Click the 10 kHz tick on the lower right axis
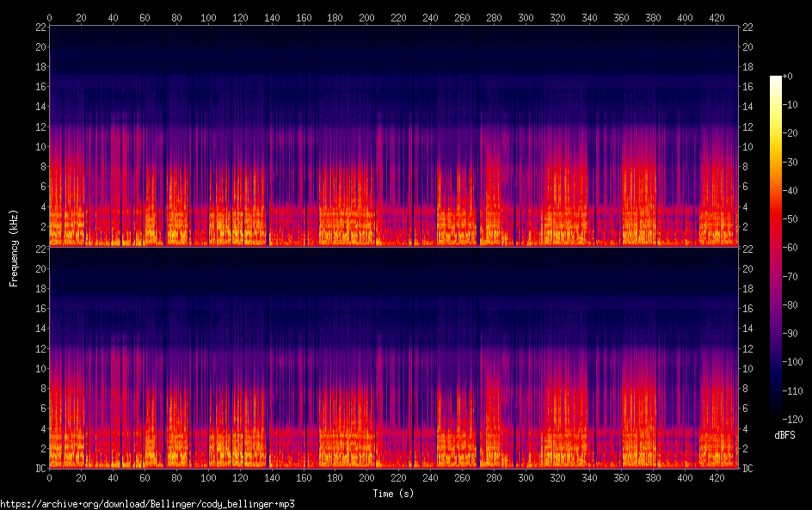 749,368
